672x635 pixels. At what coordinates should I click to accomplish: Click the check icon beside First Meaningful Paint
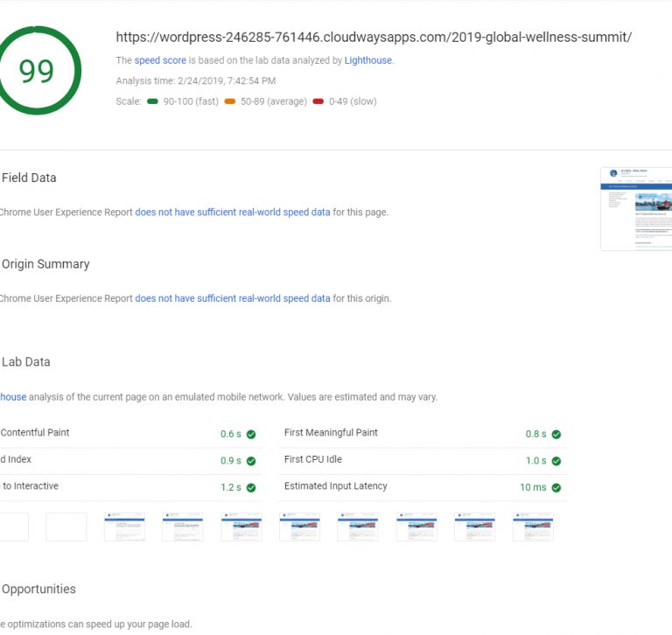tap(556, 434)
